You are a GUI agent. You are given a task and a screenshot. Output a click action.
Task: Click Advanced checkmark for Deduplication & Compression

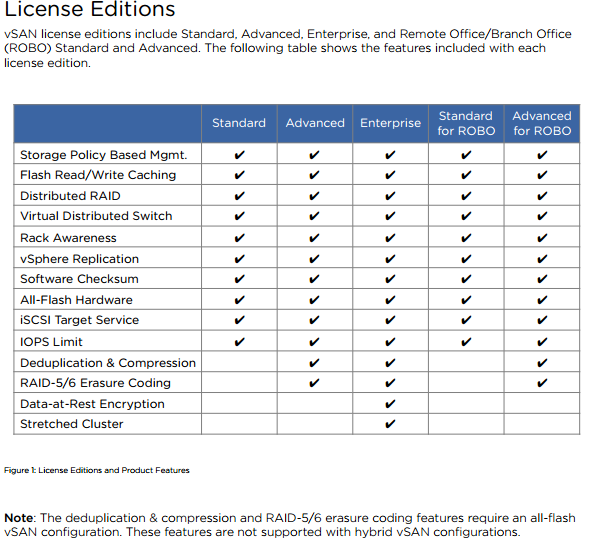[314, 363]
